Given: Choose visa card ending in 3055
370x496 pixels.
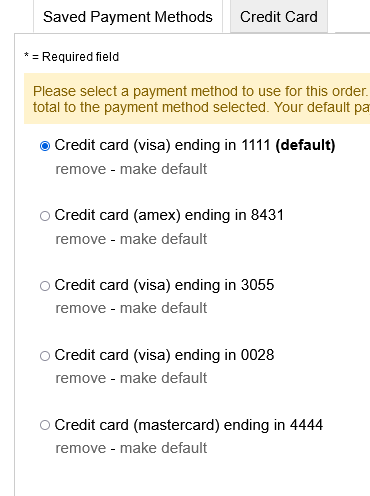Looking at the screenshot, I should 45,286.
